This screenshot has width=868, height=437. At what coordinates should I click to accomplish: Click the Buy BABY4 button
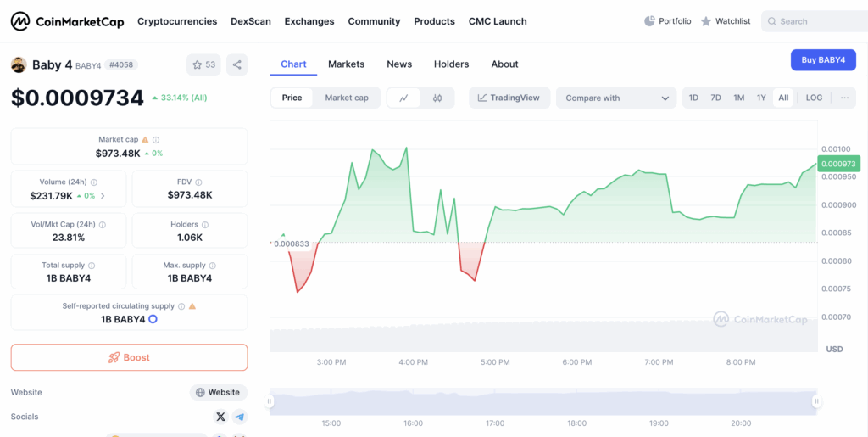[823, 60]
